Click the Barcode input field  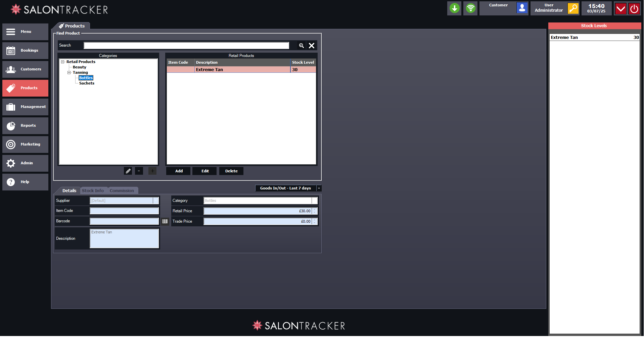point(124,221)
